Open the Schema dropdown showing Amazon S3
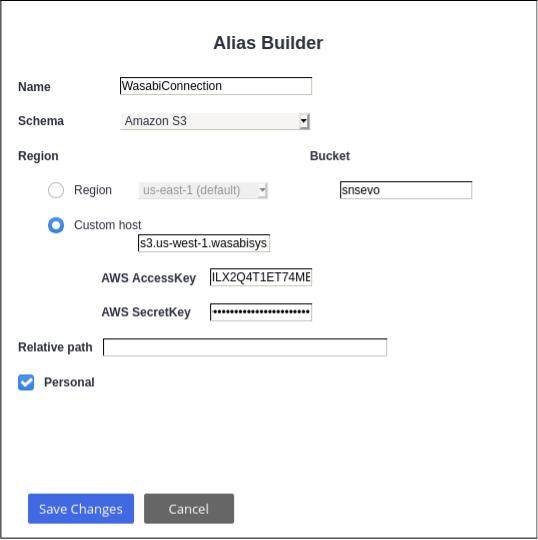Image resolution: width=538 pixels, height=540 pixels. (215, 121)
